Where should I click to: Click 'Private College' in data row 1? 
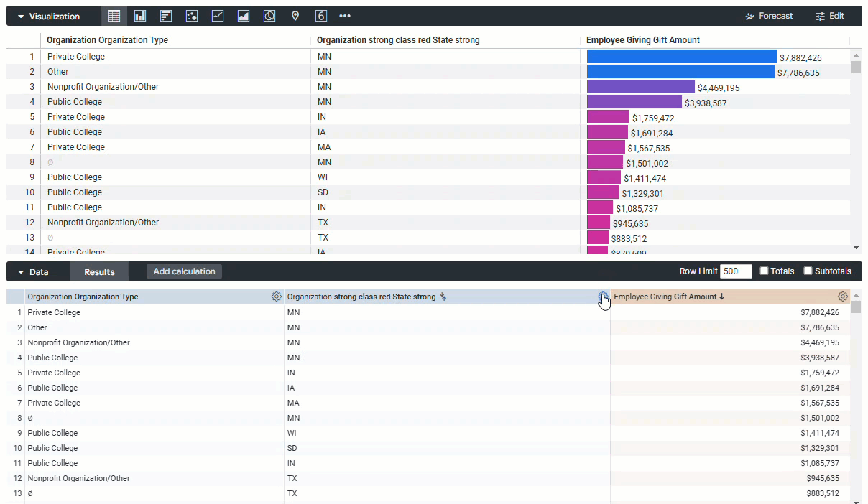[54, 312]
